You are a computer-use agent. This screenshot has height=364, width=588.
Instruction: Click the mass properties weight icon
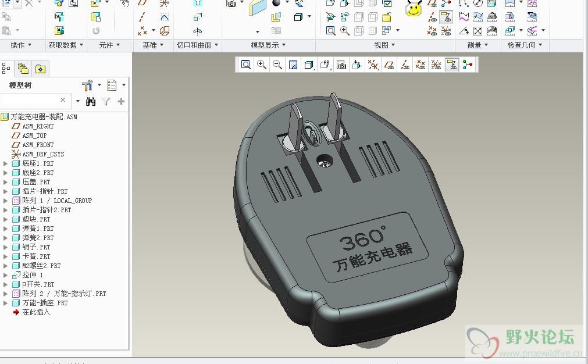pos(492,17)
